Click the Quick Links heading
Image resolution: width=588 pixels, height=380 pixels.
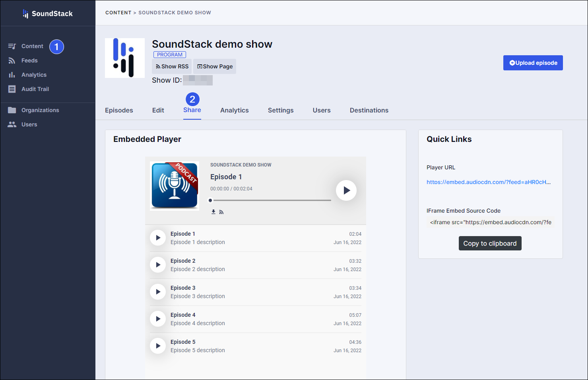point(449,139)
